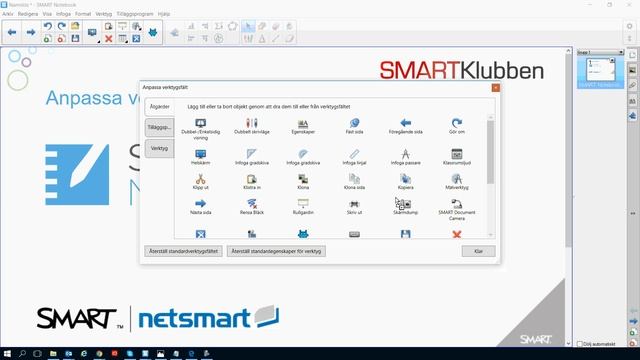Select the Rensa Bläck icon
Screen dimensions: 640x360
251,203
